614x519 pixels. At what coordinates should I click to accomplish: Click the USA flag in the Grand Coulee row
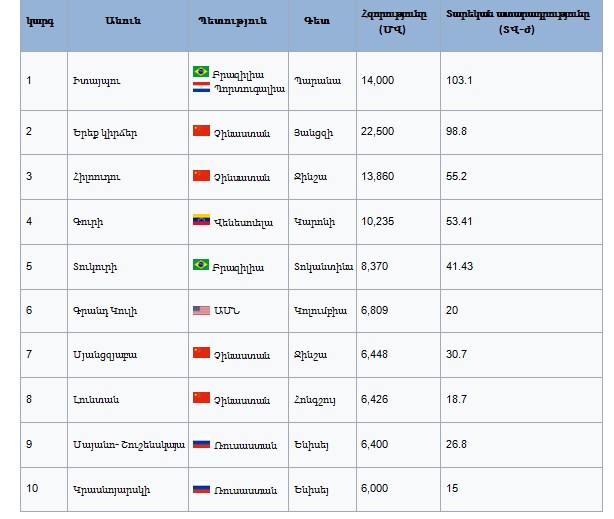click(x=201, y=311)
